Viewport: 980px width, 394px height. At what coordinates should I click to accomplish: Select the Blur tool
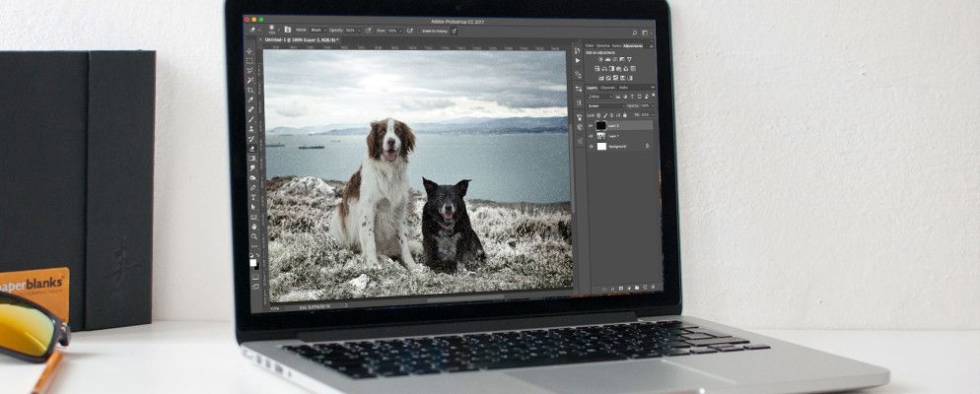(x=251, y=168)
